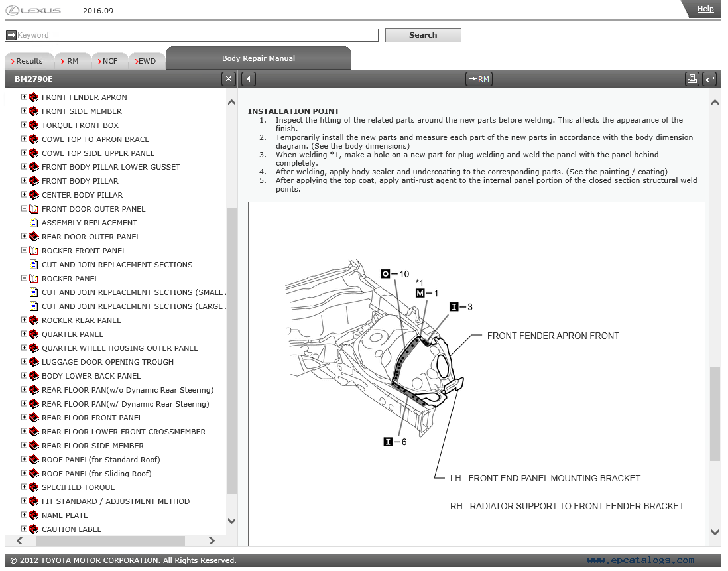Expand the FRONT SIDE MEMBER node
The width and height of the screenshot is (728, 571).
pyautogui.click(x=24, y=111)
